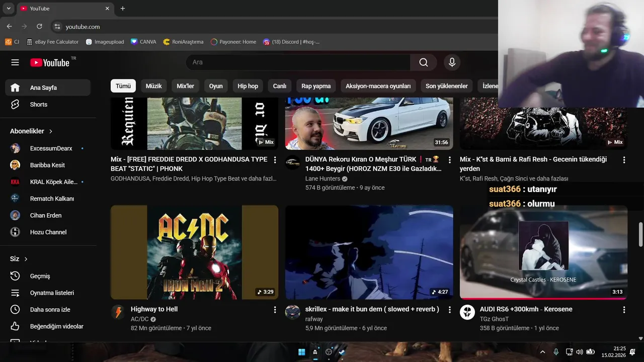This screenshot has height=362, width=644.
Task: Go back in browser
Action: click(9, 27)
